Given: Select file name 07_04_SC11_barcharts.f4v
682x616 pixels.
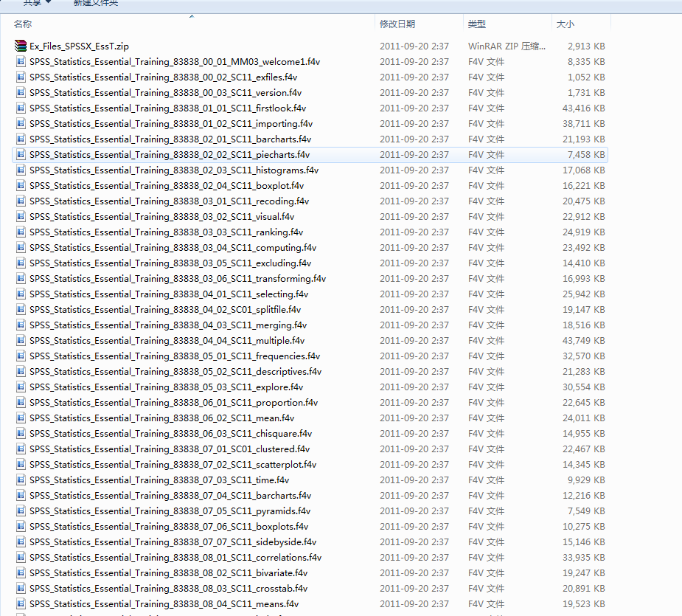Looking at the screenshot, I should [170, 496].
